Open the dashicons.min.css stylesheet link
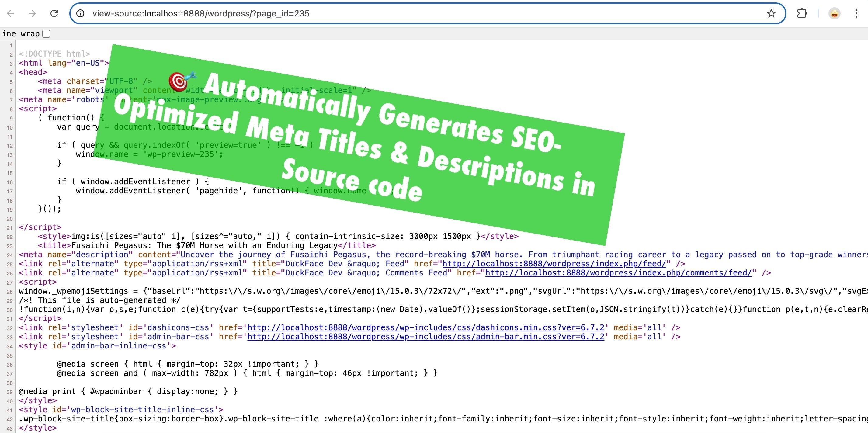 (426, 327)
